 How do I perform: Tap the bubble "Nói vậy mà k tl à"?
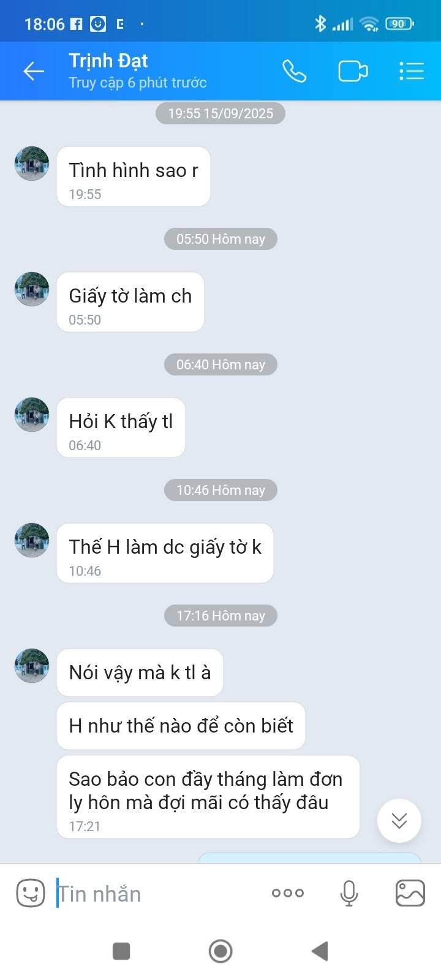click(140, 673)
